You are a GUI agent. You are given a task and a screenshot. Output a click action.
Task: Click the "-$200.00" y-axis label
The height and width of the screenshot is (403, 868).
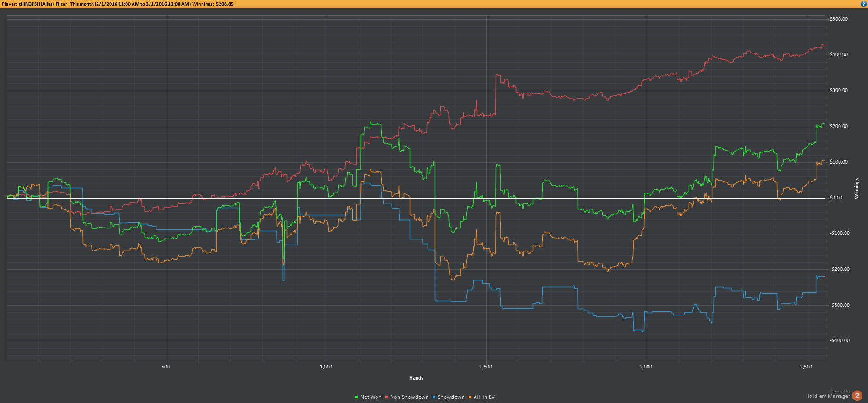click(x=839, y=269)
